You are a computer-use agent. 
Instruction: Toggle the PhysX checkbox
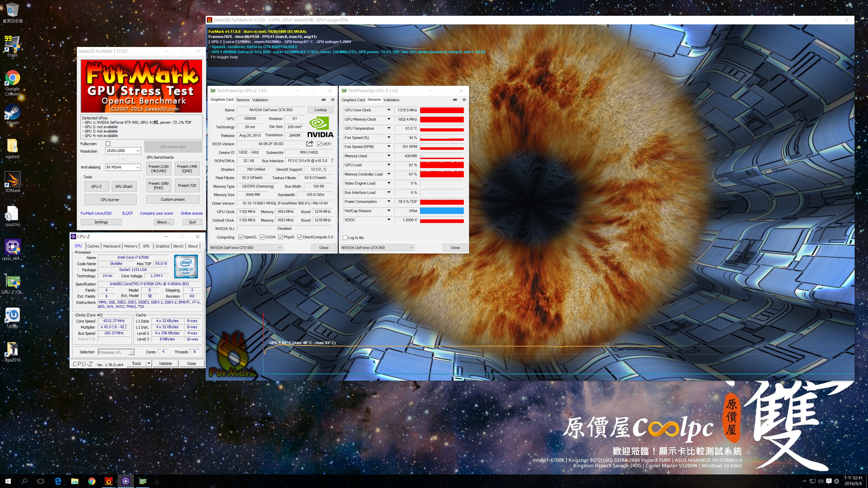[281, 237]
